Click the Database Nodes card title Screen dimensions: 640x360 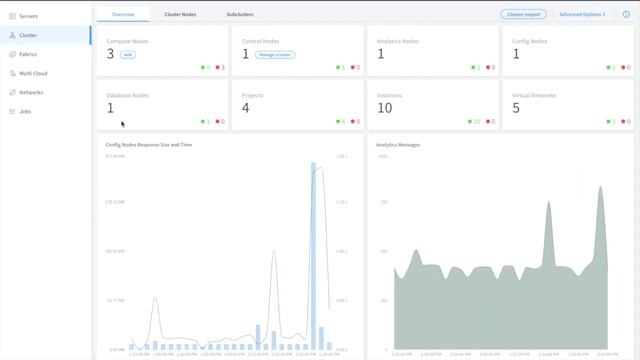(127, 95)
